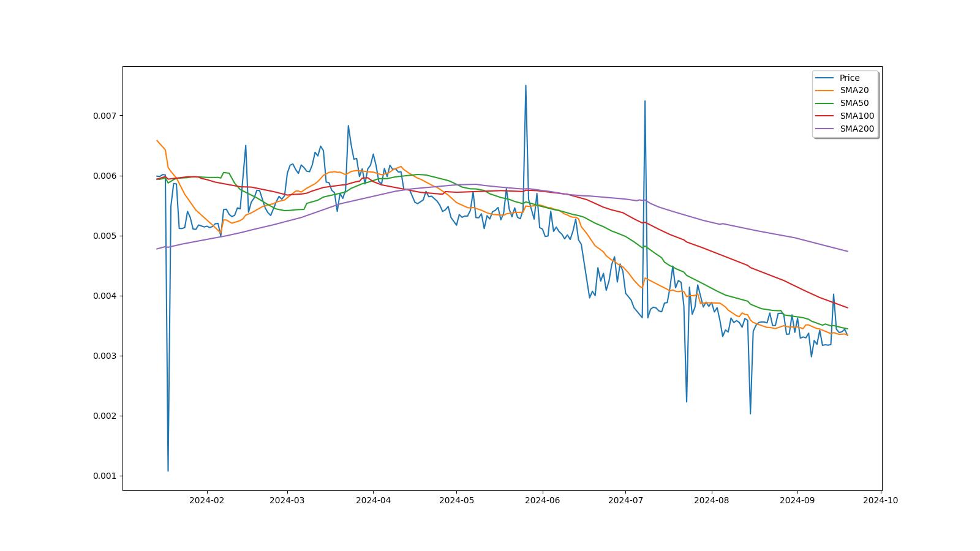Click the 2024-03 x-axis label
Image resolution: width=980 pixels, height=551 pixels.
pos(287,500)
